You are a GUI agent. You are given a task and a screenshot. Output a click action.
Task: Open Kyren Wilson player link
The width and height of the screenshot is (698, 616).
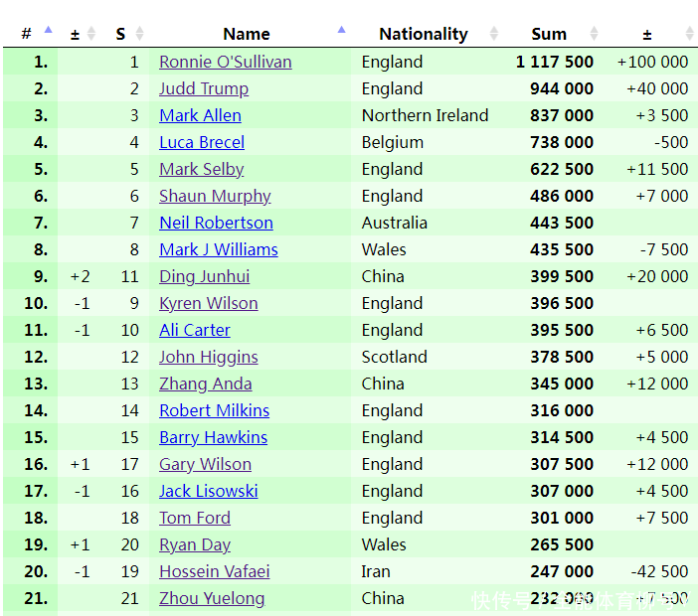pyautogui.click(x=208, y=303)
